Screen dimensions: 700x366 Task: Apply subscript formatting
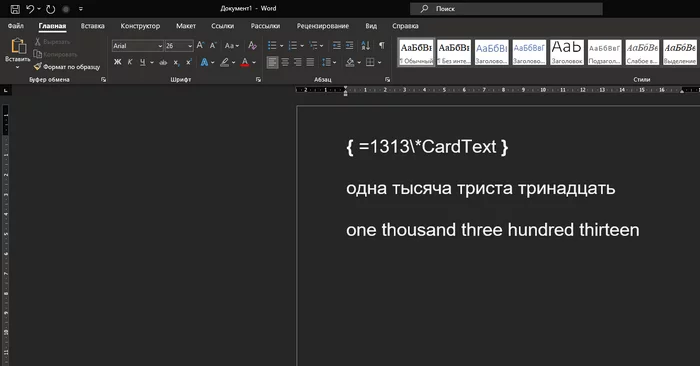pyautogui.click(x=176, y=62)
